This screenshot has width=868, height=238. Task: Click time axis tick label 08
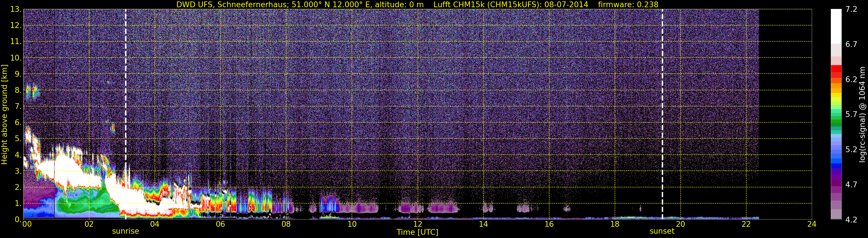(x=286, y=224)
